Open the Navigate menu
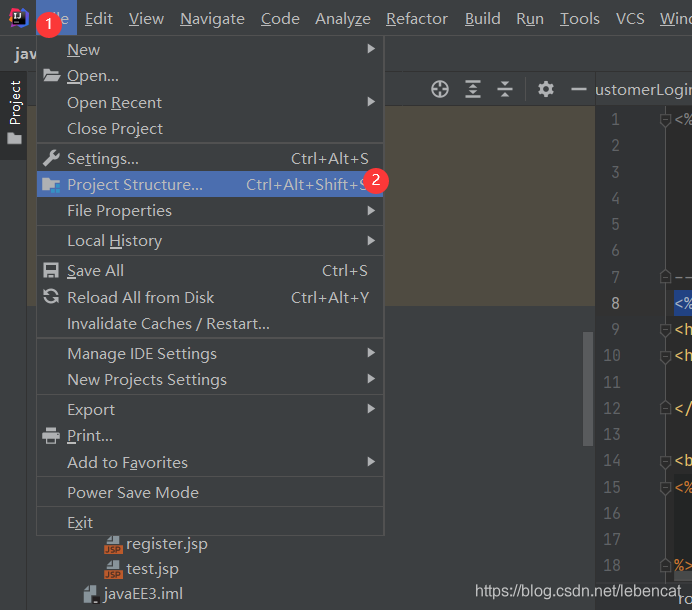 (212, 19)
